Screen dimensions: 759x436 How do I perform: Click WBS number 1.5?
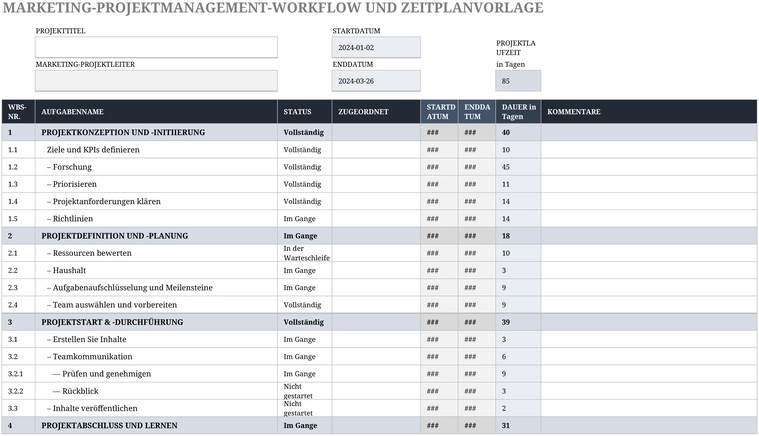pos(18,219)
